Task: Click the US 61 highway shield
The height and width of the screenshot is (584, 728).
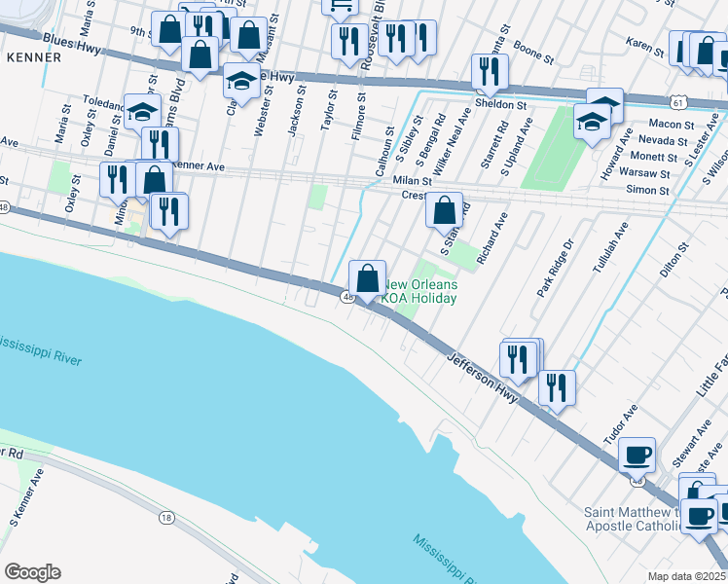Action: pos(678,103)
